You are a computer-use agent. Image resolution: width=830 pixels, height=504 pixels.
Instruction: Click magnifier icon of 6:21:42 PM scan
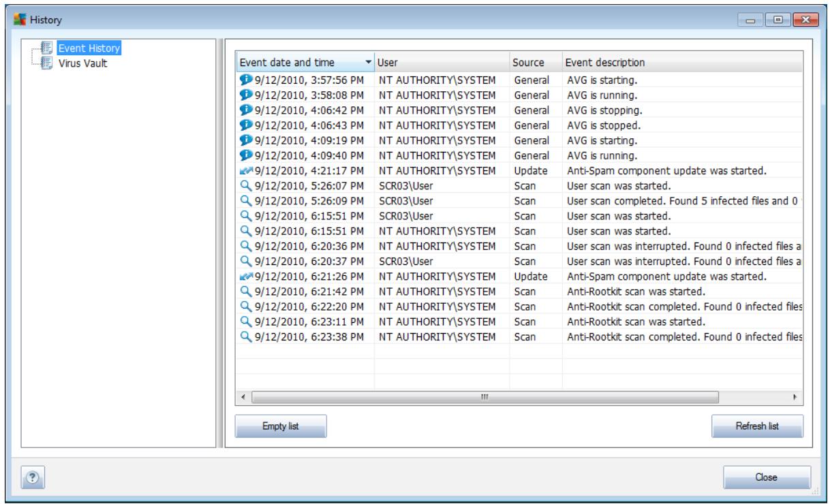[x=246, y=291]
